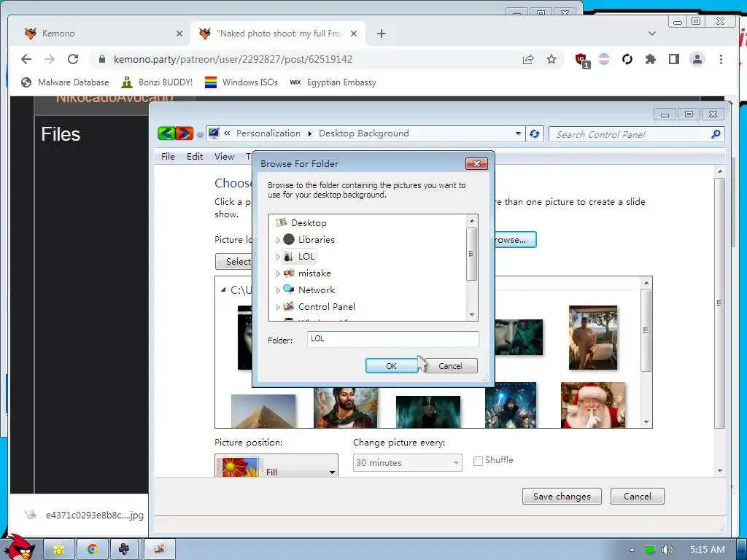Viewport: 747px width, 560px height.
Task: Cancel the Browse For Folder dialog
Action: (450, 366)
